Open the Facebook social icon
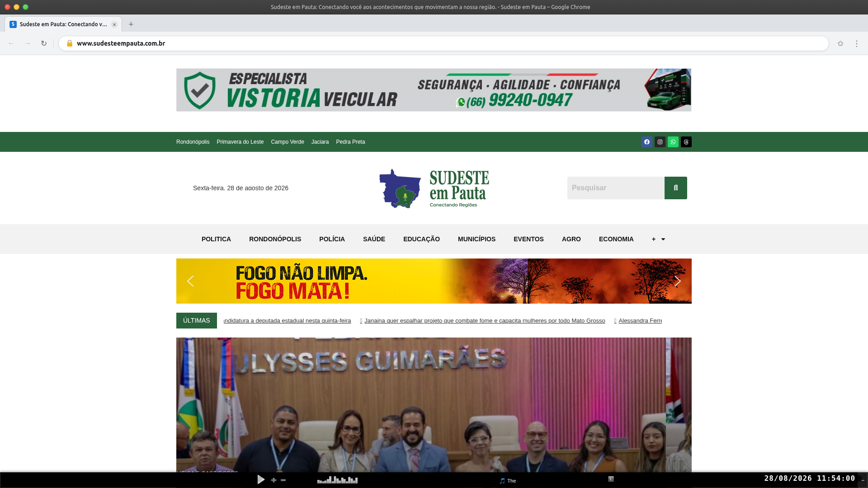The height and width of the screenshot is (488, 868). click(x=647, y=142)
